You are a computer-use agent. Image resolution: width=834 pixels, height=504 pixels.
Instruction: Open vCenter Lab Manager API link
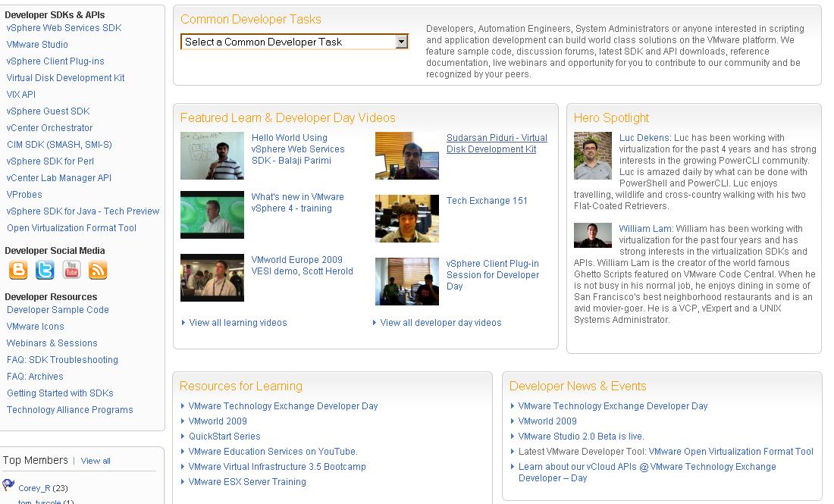click(x=59, y=177)
